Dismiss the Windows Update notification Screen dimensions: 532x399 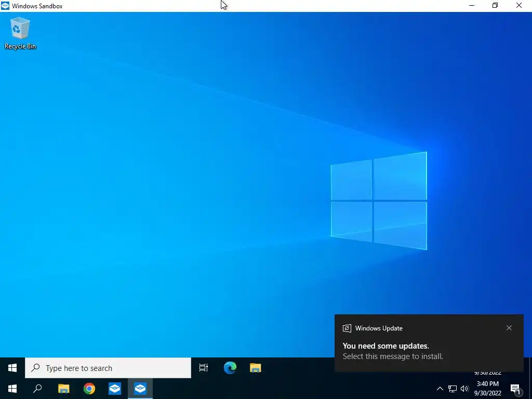coord(509,328)
